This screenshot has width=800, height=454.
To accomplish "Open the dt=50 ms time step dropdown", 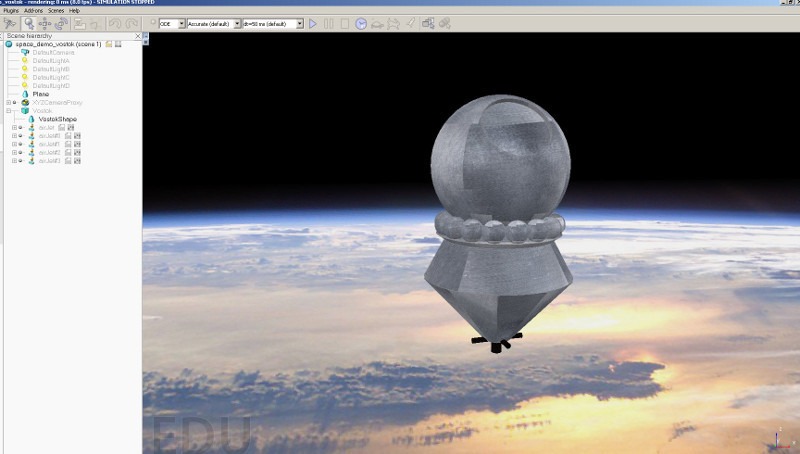I will click(x=273, y=23).
